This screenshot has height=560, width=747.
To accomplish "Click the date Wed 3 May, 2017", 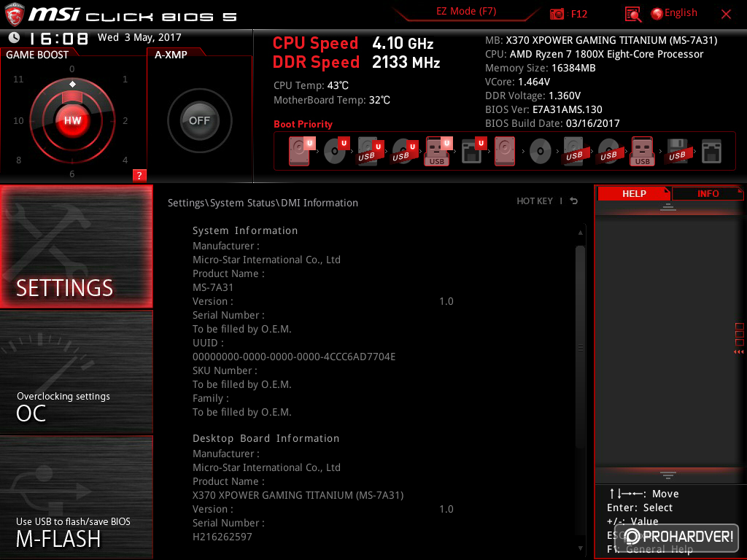I will [139, 37].
